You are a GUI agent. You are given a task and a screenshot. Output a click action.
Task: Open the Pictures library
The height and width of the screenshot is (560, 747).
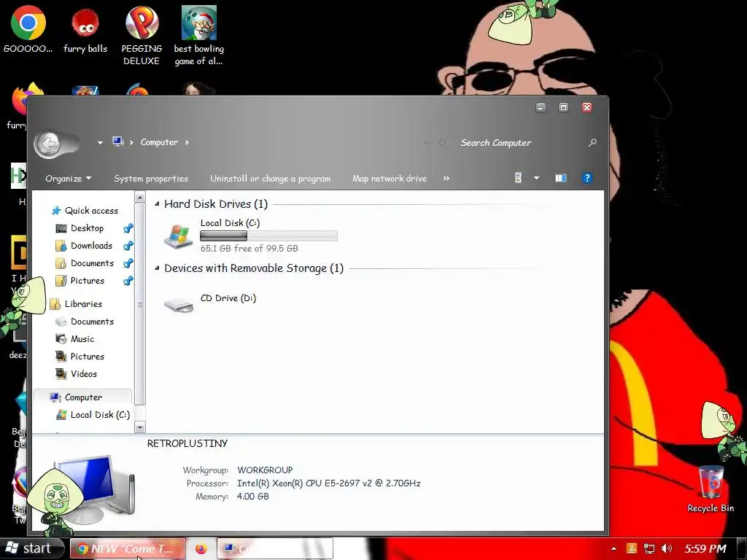(80, 357)
